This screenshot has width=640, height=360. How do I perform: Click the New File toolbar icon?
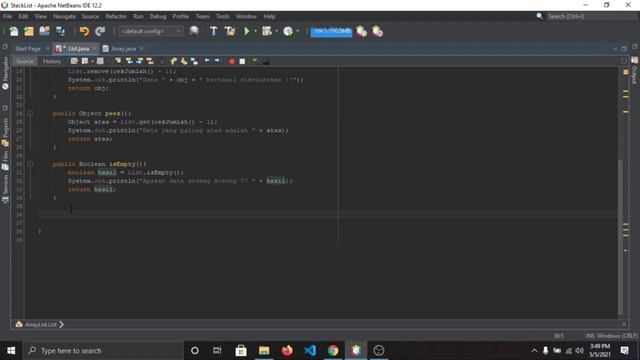click(x=13, y=31)
